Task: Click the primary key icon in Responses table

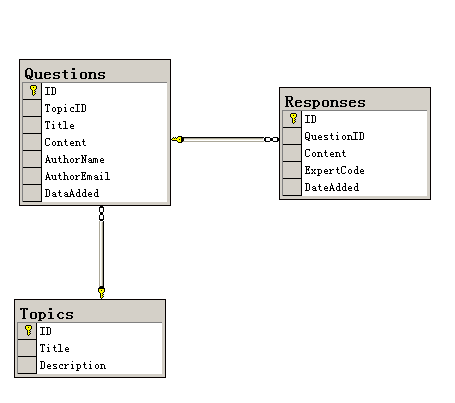Action: pyautogui.click(x=293, y=118)
